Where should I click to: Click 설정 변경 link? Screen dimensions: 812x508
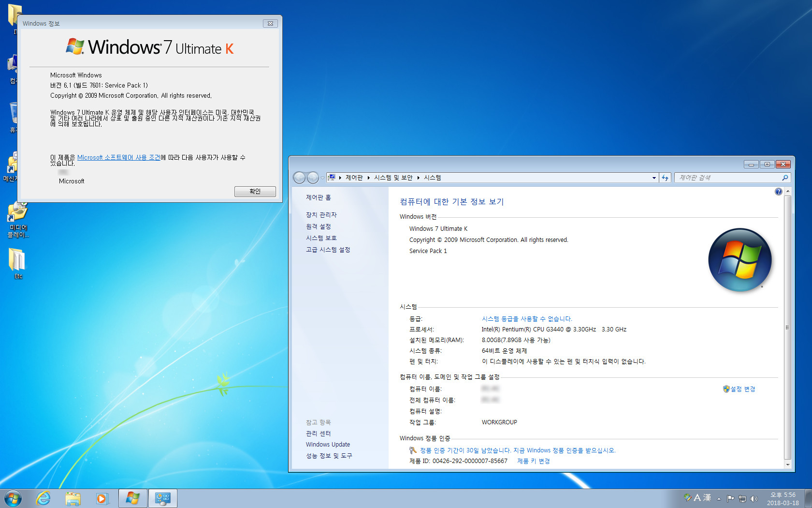[743, 389]
